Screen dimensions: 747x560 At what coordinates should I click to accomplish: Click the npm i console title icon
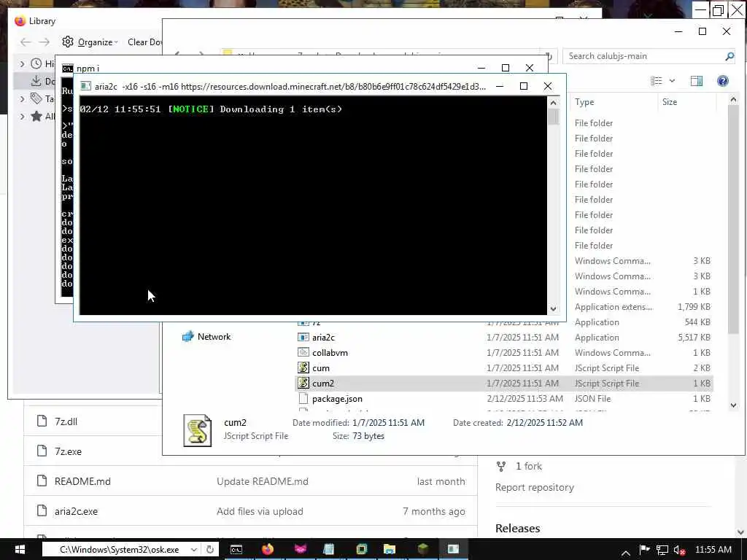pyautogui.click(x=68, y=68)
